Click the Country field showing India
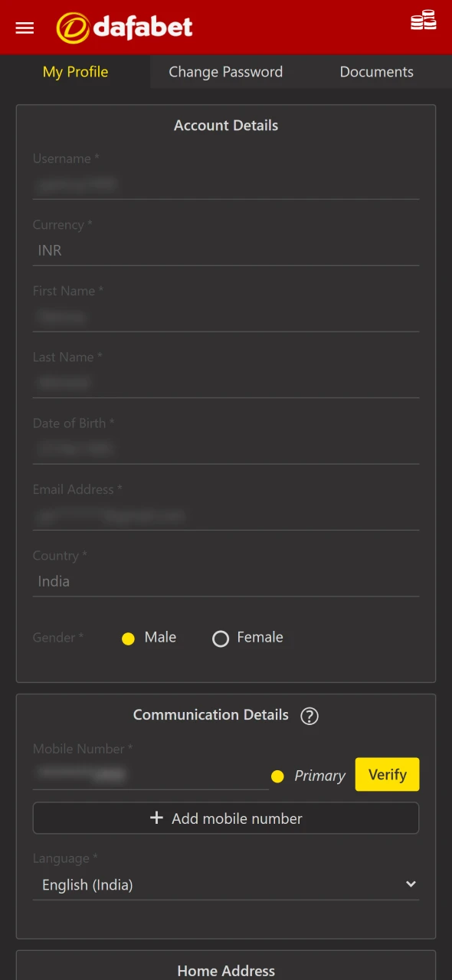Image resolution: width=452 pixels, height=980 pixels. pos(226,581)
